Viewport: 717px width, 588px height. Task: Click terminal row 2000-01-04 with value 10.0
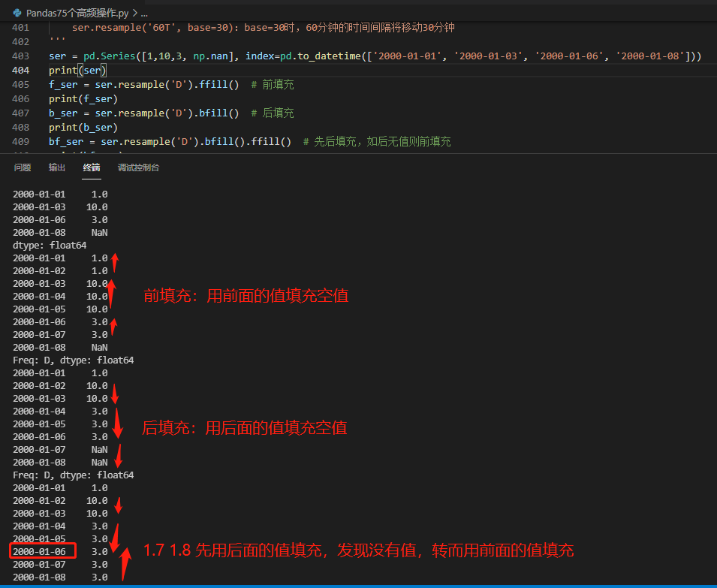click(x=60, y=297)
